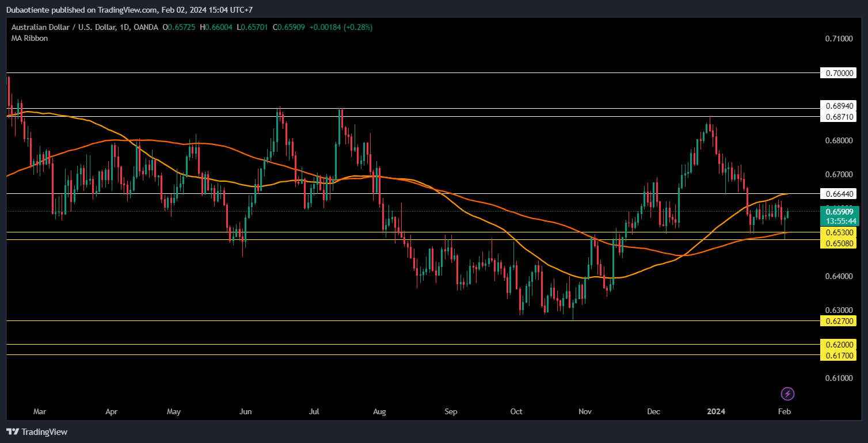The height and width of the screenshot is (443, 868).
Task: Click the OANDA data source label
Action: (x=146, y=27)
